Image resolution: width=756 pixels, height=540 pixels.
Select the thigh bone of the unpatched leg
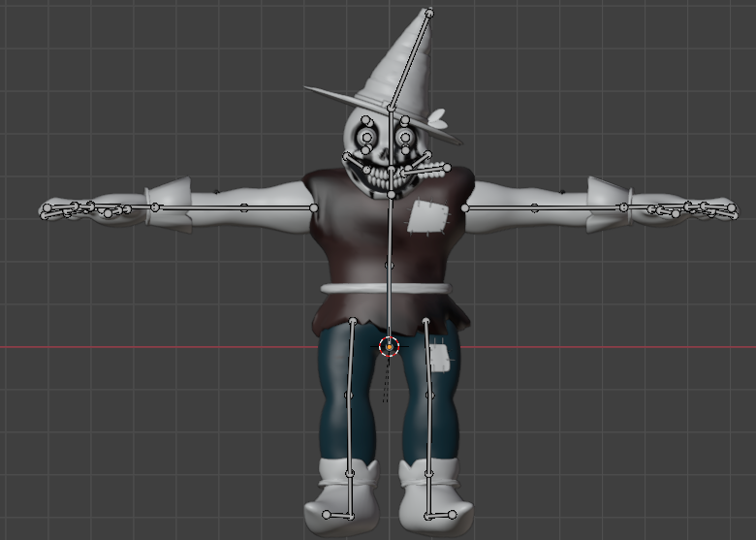[x=351, y=359]
